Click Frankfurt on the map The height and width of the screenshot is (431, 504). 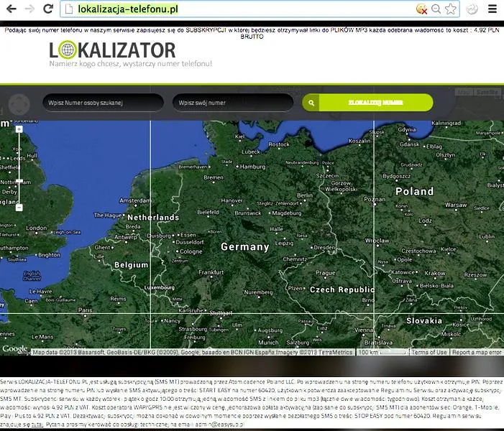[x=211, y=272]
